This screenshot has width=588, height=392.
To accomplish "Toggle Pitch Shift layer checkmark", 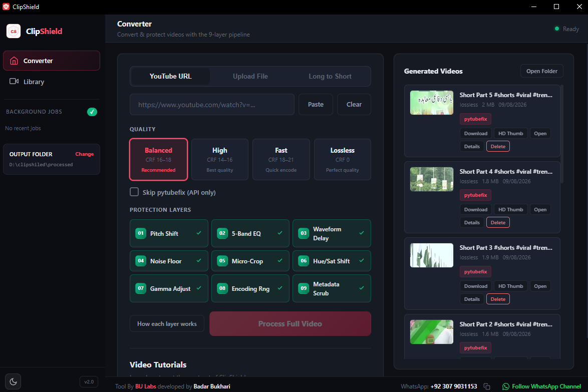I will click(x=199, y=233).
